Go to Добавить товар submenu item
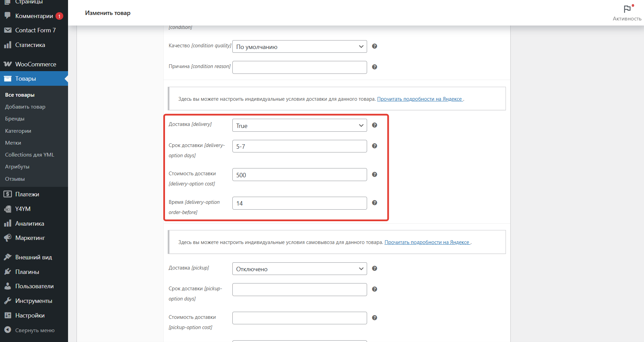Viewport: 644px width, 342px height. tap(25, 107)
